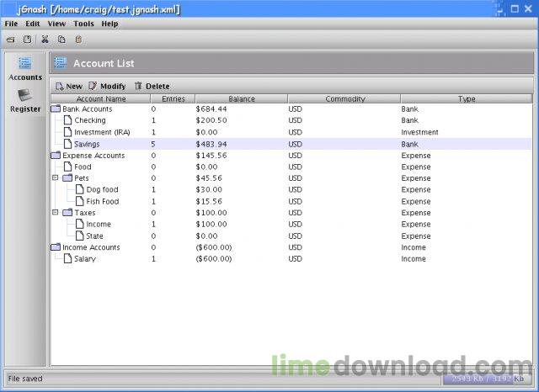This screenshot has width=539, height=392.
Task: Open the View menu
Action: pyautogui.click(x=56, y=24)
